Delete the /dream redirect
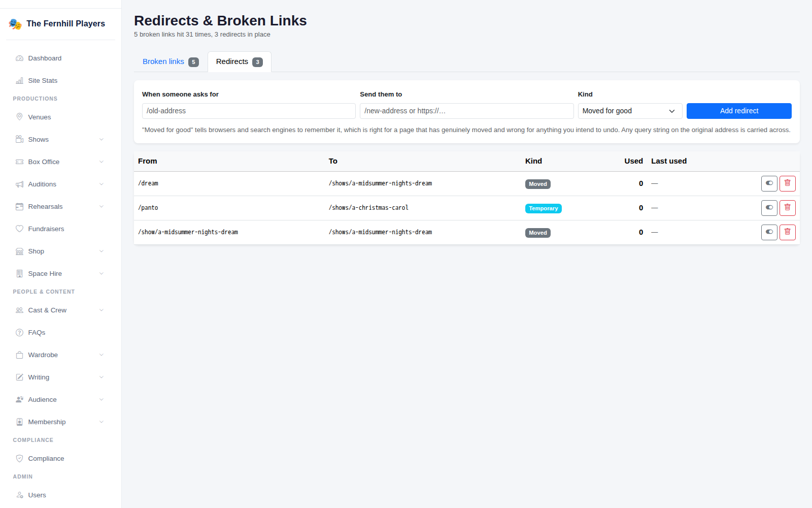This screenshot has height=508, width=812. (787, 183)
